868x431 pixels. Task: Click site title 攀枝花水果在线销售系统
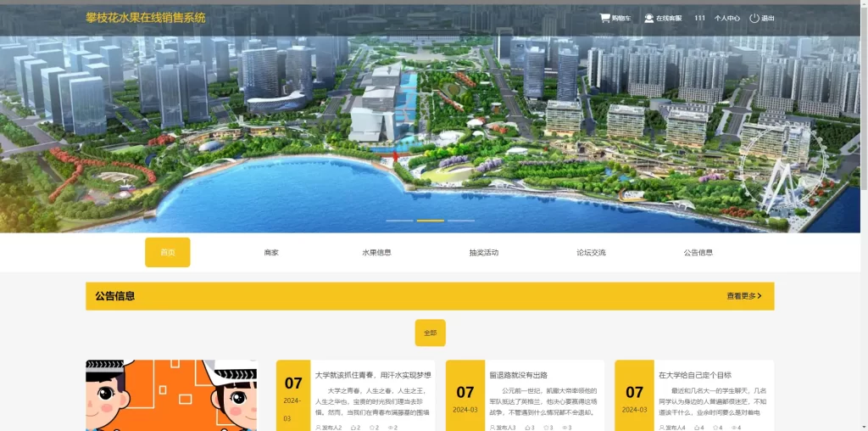point(146,18)
